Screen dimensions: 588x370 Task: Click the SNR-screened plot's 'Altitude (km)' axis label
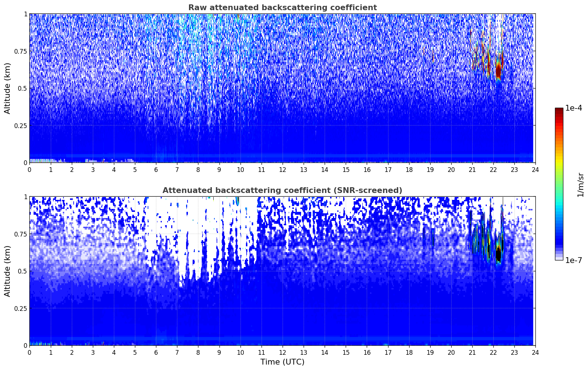[x=8, y=271]
